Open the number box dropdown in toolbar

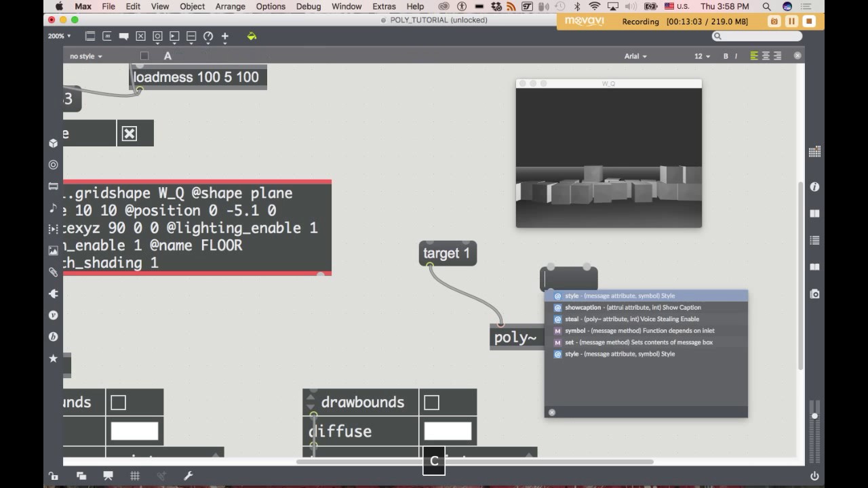click(174, 36)
